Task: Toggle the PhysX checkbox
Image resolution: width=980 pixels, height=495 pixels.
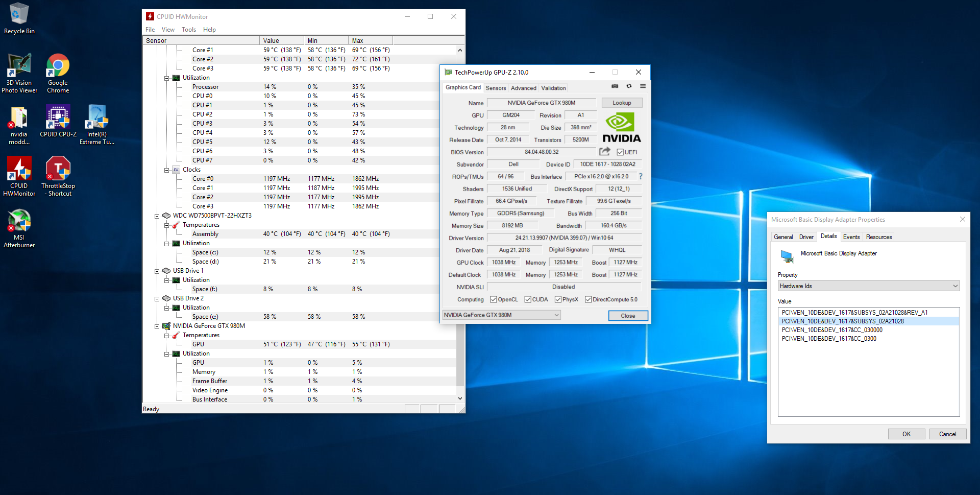Action: pos(558,299)
